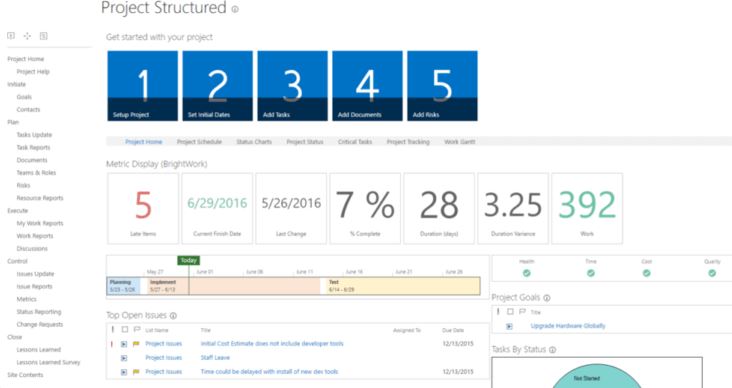Open My Work Reports in the sidebar

40,223
